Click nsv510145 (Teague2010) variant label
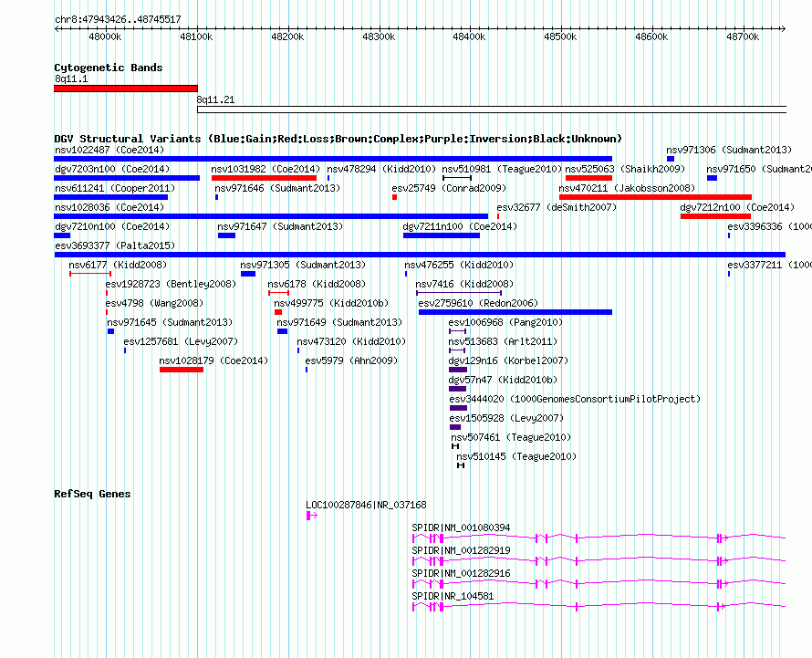 tap(516, 456)
